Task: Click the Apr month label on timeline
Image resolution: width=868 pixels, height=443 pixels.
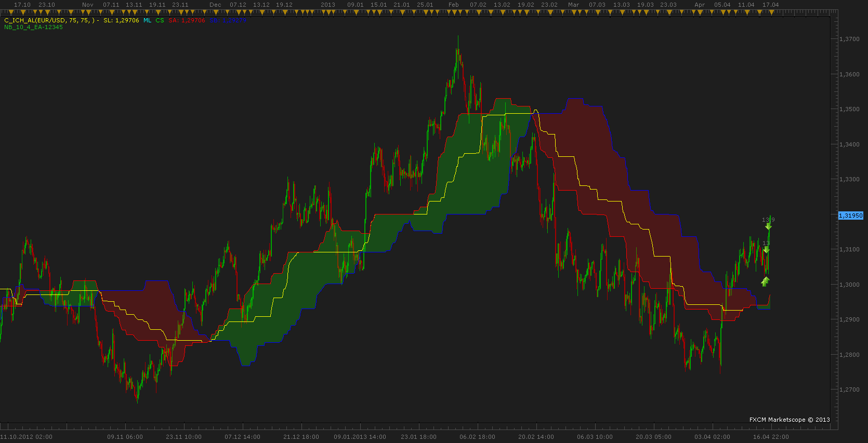Action: [x=700, y=5]
